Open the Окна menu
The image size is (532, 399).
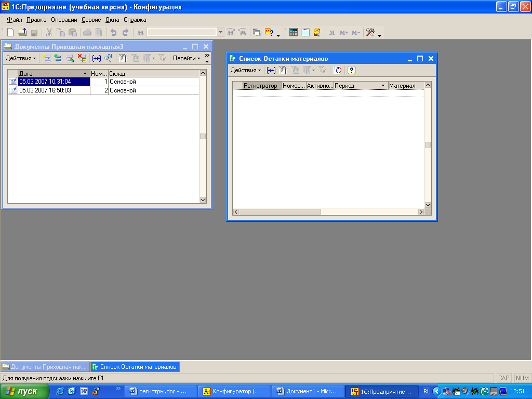(x=112, y=20)
